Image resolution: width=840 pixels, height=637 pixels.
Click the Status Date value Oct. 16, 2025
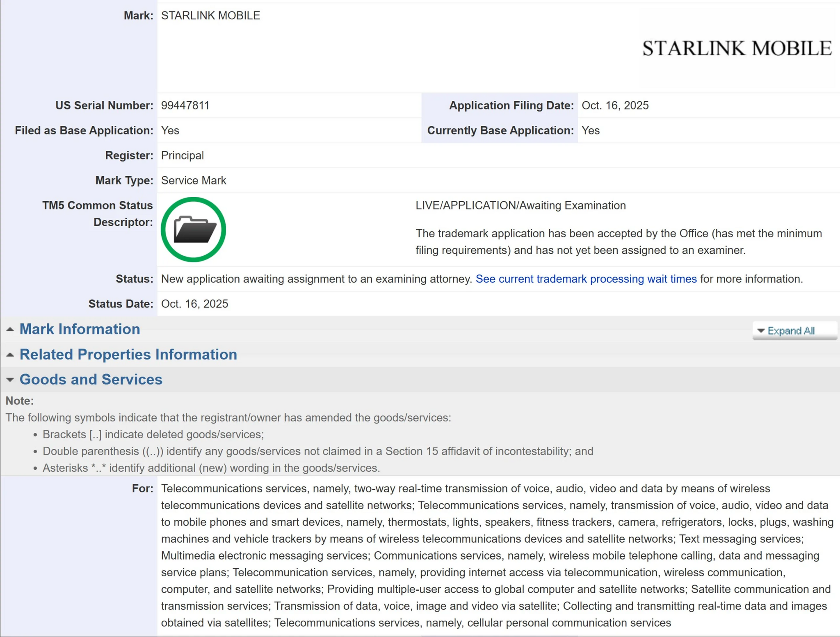pyautogui.click(x=194, y=304)
